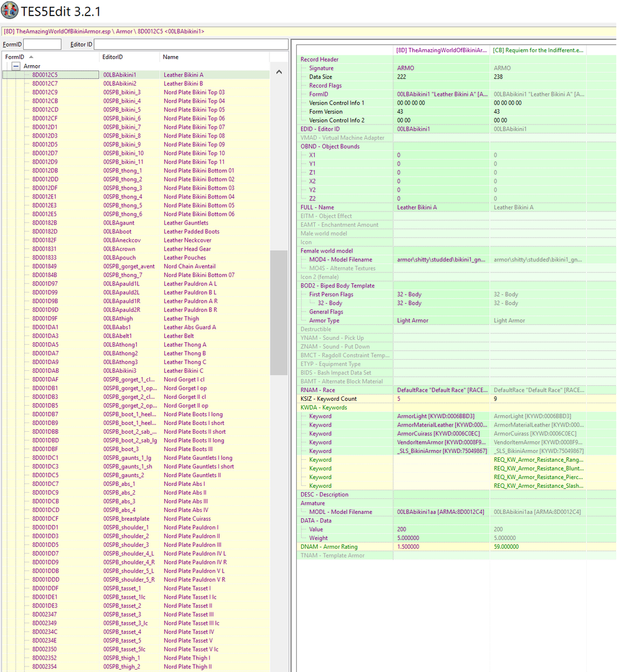Viewport: 637px width, 672px height.
Task: Click Armor Type value Light Armor in 8D column
Action: pos(412,320)
